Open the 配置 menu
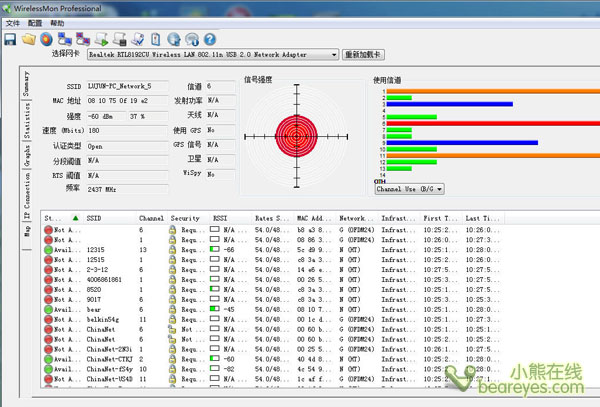The height and width of the screenshot is (407, 600). click(35, 23)
